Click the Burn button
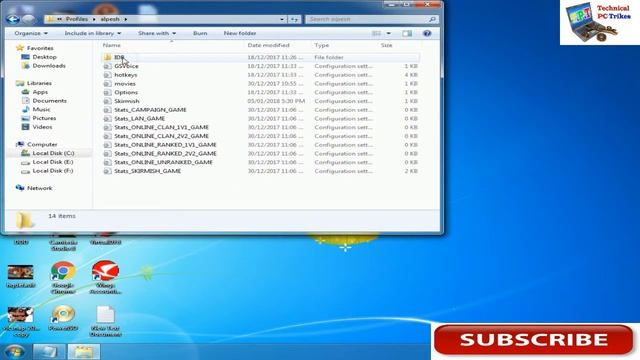 [200, 33]
